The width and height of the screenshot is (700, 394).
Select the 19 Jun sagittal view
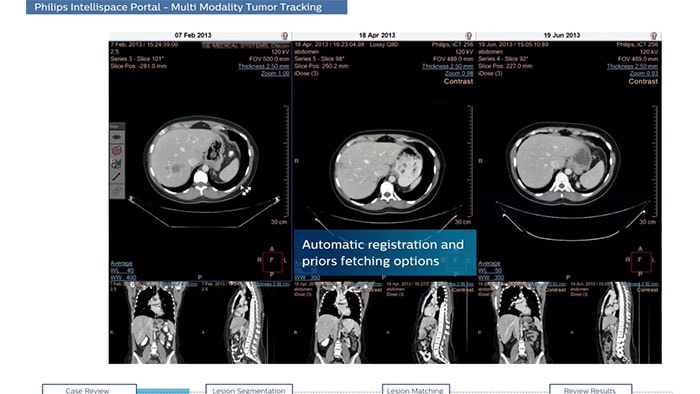pyautogui.click(x=615, y=323)
